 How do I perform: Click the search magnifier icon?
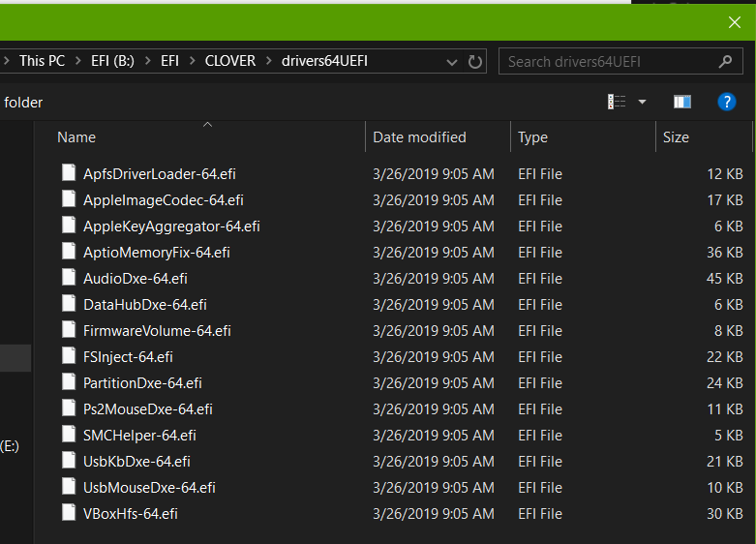[725, 61]
